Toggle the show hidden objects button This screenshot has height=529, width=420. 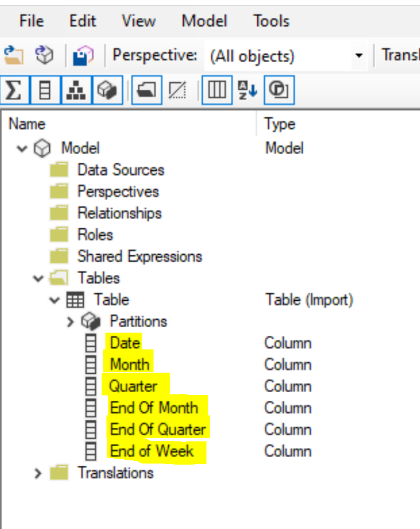pyautogui.click(x=177, y=90)
